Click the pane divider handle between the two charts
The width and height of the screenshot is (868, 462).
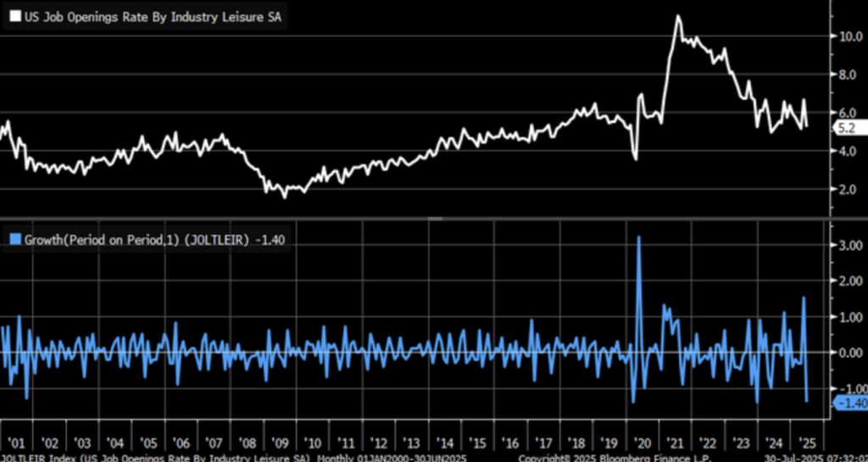tap(434, 218)
